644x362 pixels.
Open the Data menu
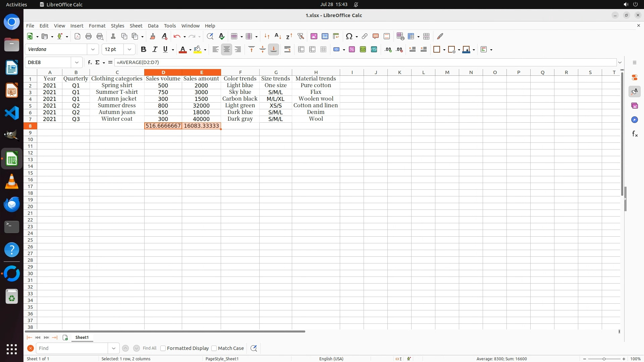[x=153, y=26]
